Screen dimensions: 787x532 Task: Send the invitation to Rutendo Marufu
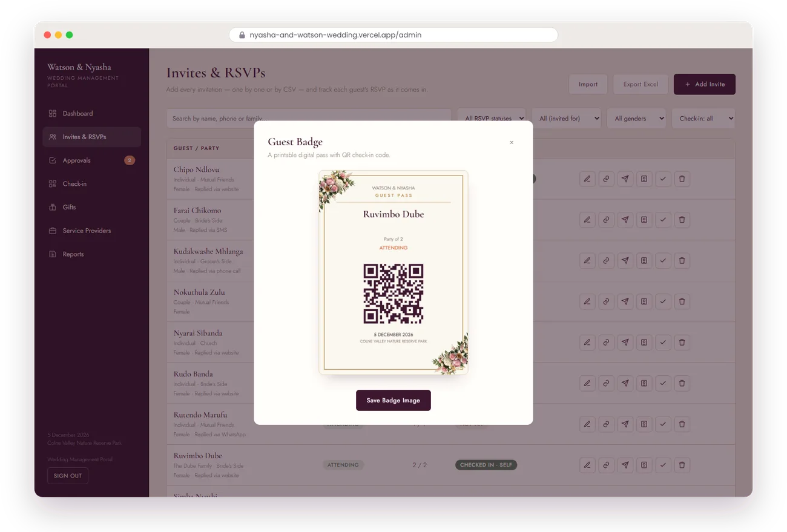point(625,424)
